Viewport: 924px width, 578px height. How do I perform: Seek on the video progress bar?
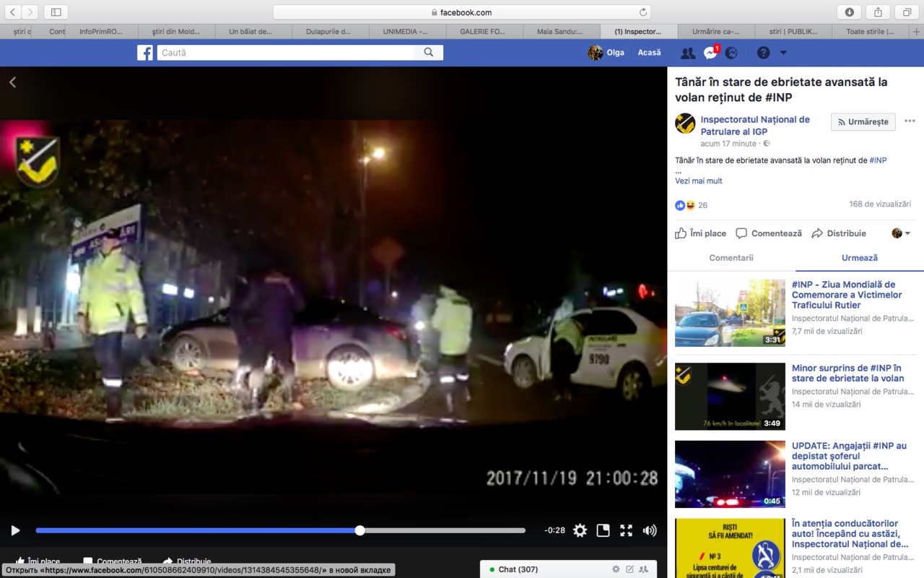click(x=281, y=530)
